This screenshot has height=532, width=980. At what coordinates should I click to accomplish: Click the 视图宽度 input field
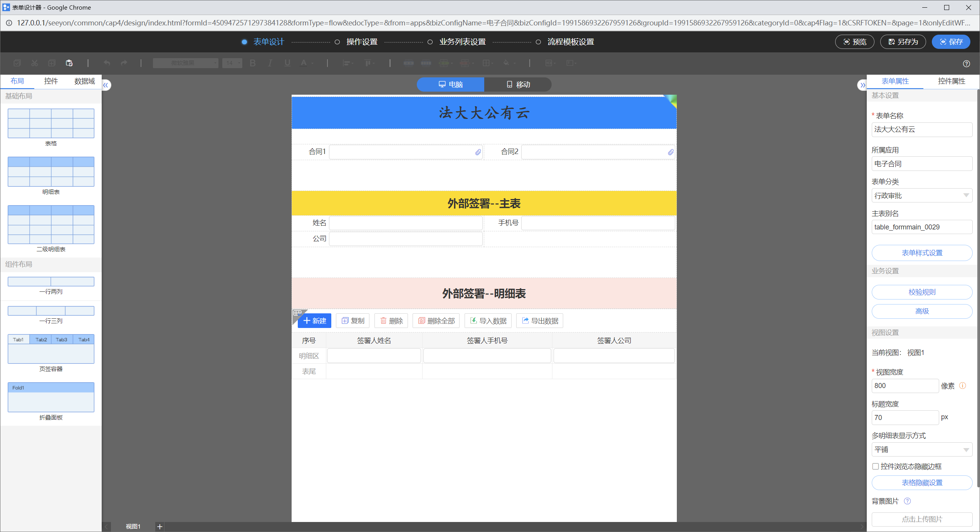(x=904, y=385)
